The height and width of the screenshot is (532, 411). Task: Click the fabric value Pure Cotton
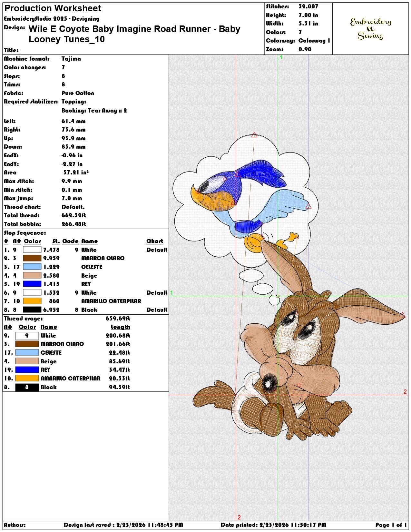click(x=78, y=93)
